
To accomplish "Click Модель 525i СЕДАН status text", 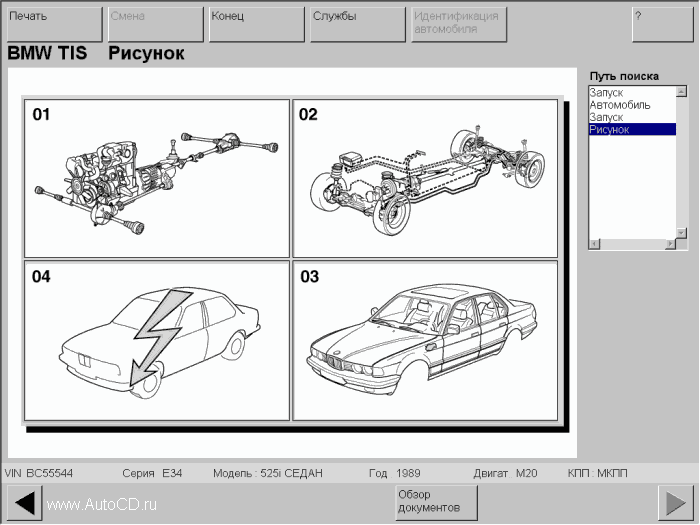I will pyautogui.click(x=267, y=473).
